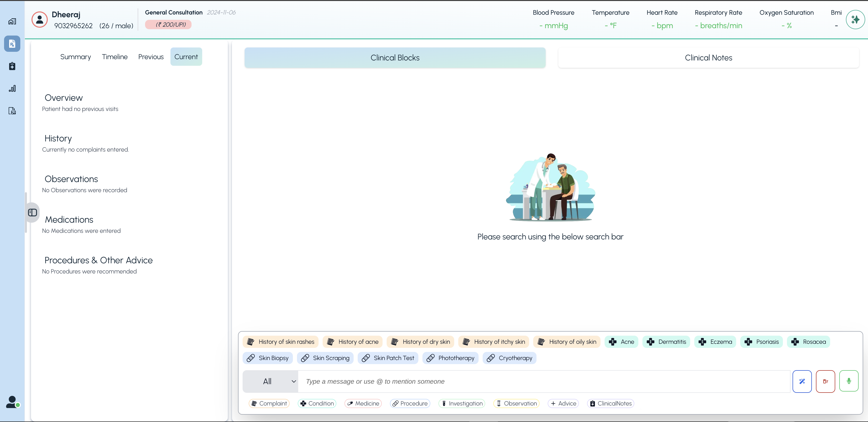The height and width of the screenshot is (422, 868).
Task: Click the Respiratory Rate breaths/min value
Action: pyautogui.click(x=718, y=26)
